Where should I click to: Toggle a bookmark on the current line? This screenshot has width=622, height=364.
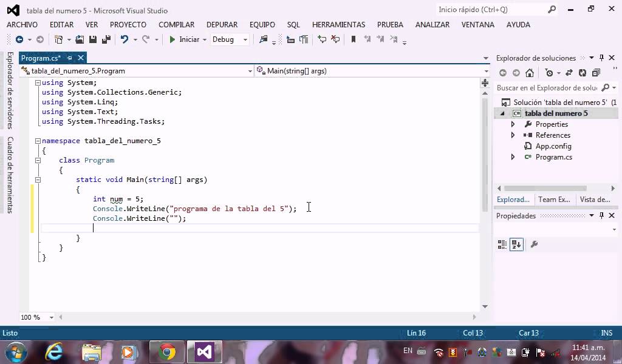tap(354, 39)
